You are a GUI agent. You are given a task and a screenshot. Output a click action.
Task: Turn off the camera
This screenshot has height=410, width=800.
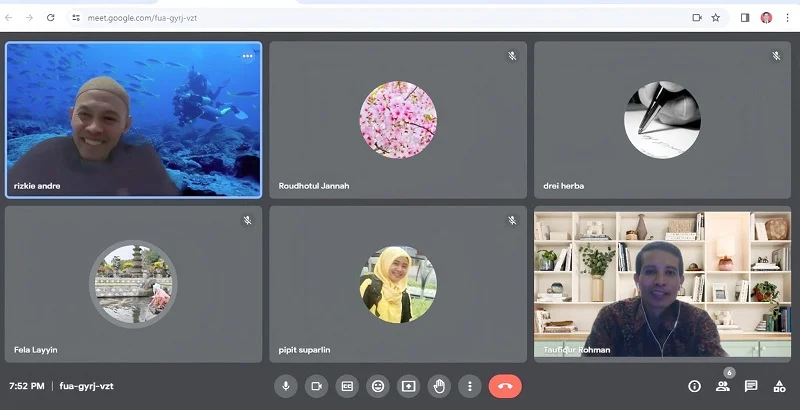(317, 386)
